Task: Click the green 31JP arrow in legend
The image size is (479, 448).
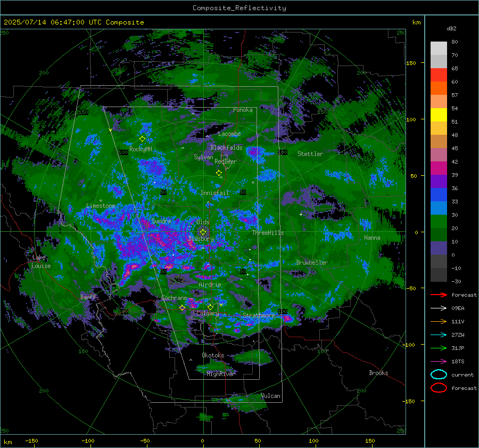Action: click(439, 348)
